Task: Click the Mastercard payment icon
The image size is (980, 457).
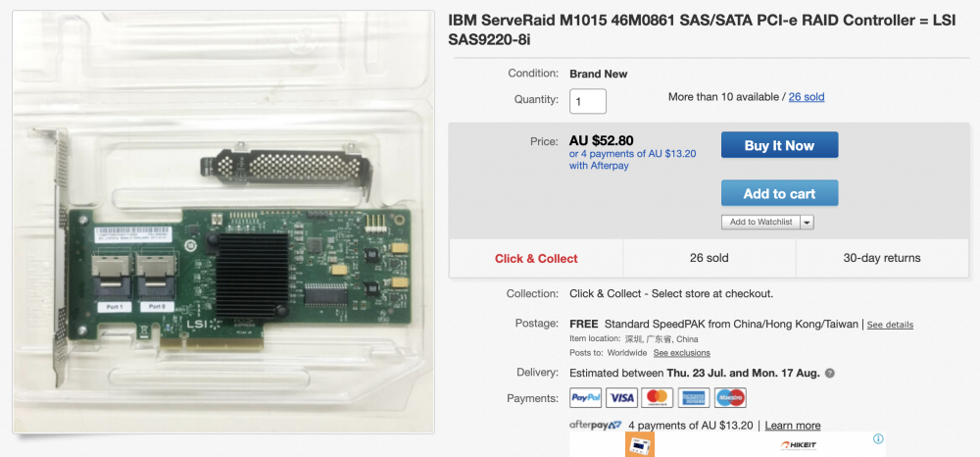Action: click(658, 397)
